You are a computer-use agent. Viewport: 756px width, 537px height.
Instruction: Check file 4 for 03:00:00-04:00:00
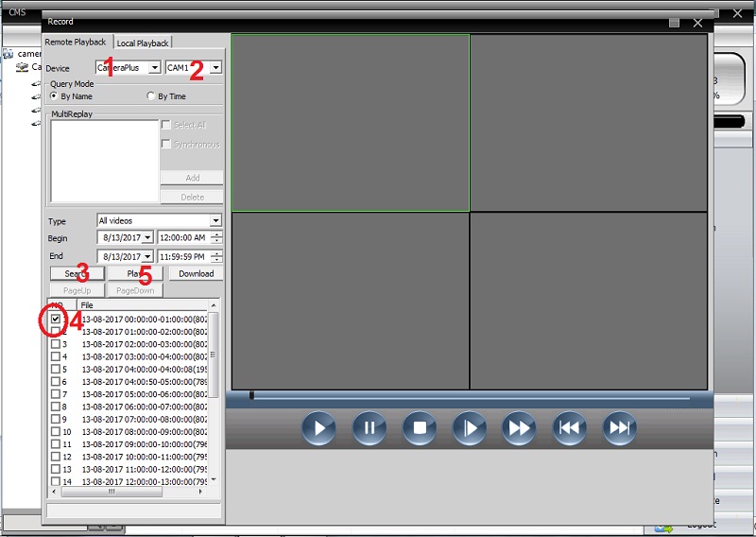click(56, 356)
